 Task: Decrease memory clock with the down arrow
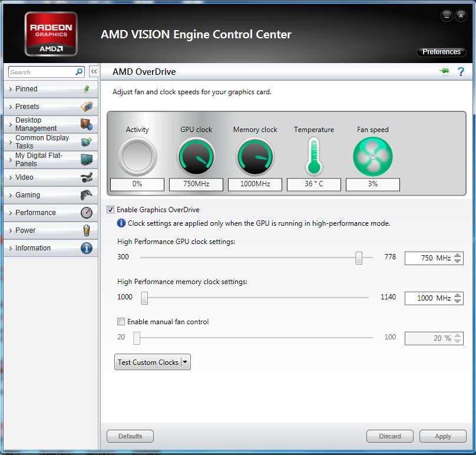[x=458, y=301]
